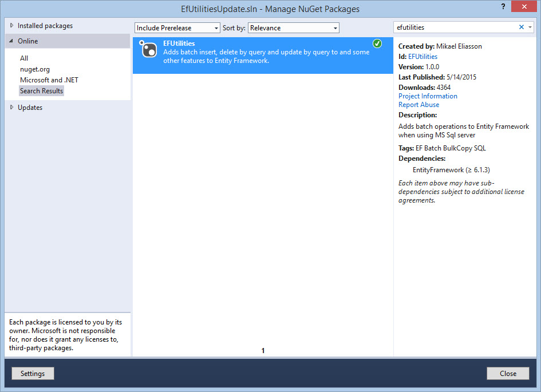Select the EFUtilities package result row
Viewport: 541px width, 392px height.
(x=263, y=56)
